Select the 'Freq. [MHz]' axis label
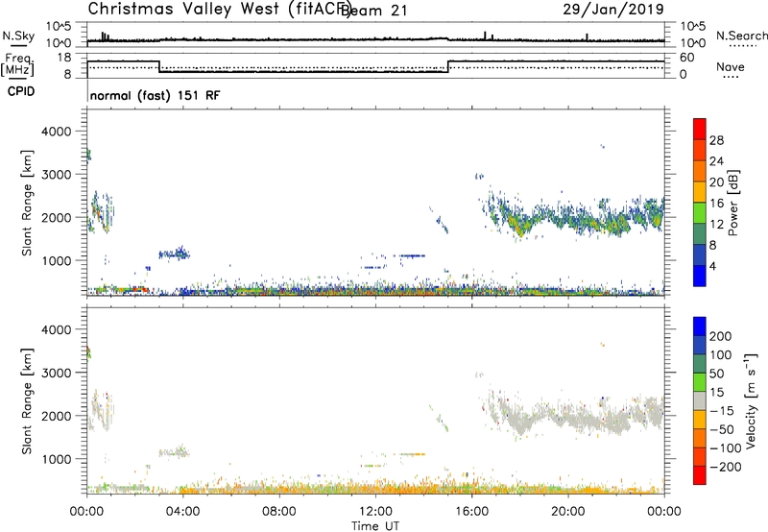This screenshot has width=768, height=532. coord(17,65)
